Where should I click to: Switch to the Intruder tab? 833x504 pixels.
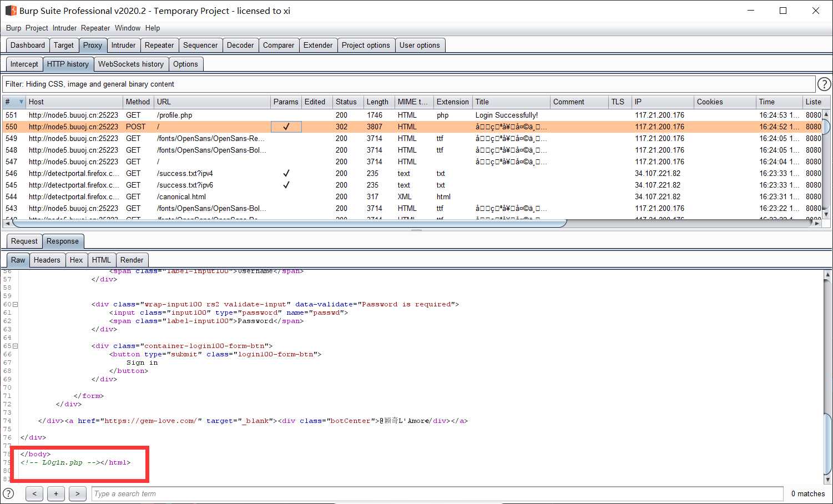pos(123,45)
